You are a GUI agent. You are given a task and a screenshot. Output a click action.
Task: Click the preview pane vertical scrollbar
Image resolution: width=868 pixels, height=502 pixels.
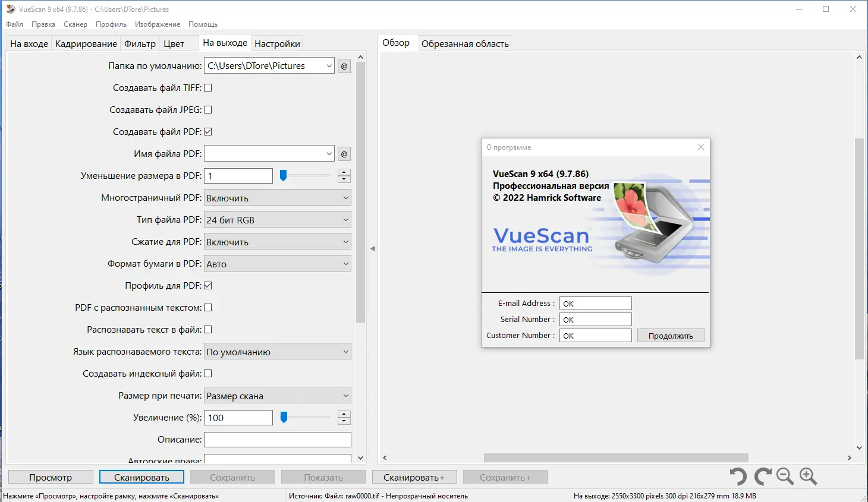859,249
